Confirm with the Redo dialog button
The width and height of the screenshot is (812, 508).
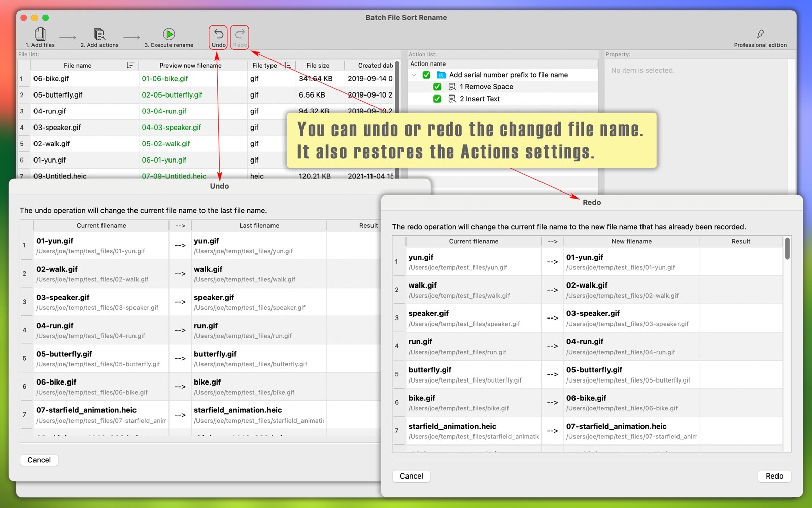coord(774,476)
